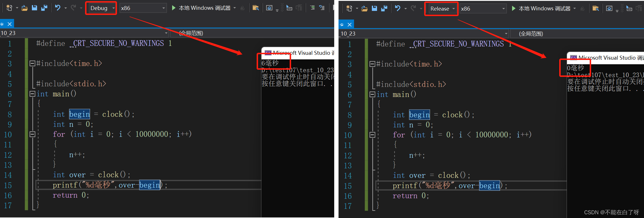Screen dimensions: 644x218
Task: Open the (全局范围) scope dropdown in Release window
Action: click(577, 34)
